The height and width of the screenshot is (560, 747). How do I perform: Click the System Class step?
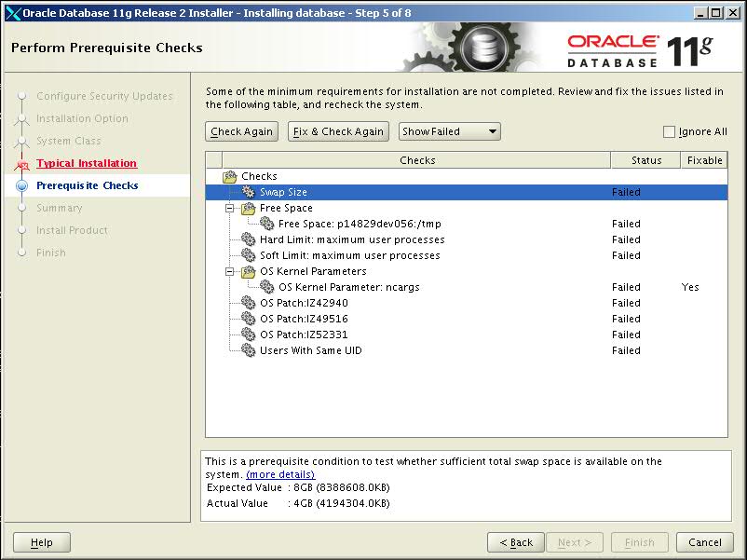(x=69, y=141)
